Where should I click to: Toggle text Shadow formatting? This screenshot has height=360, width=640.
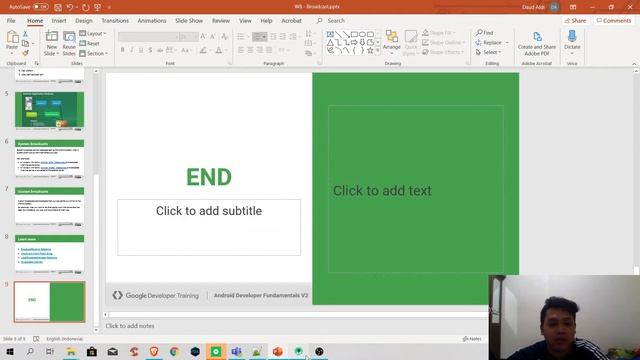click(x=151, y=50)
